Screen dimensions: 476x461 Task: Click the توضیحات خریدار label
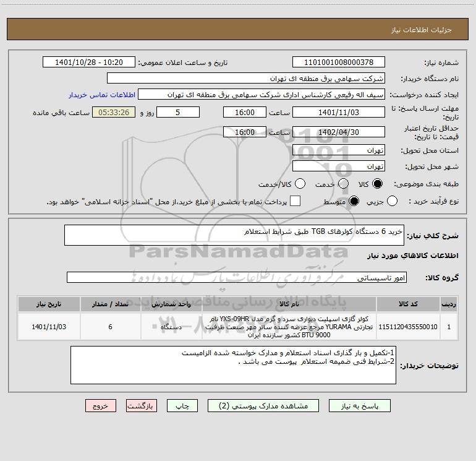[x=429, y=366]
